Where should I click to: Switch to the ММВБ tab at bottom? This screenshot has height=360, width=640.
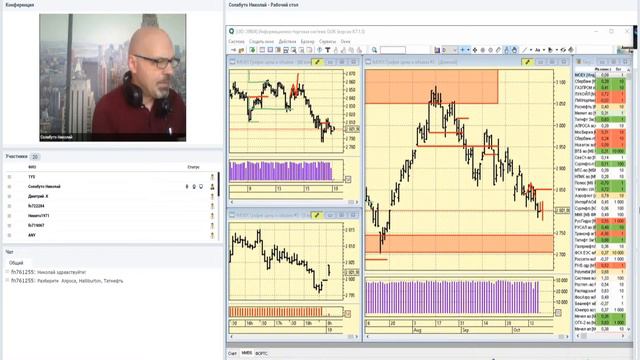click(246, 353)
